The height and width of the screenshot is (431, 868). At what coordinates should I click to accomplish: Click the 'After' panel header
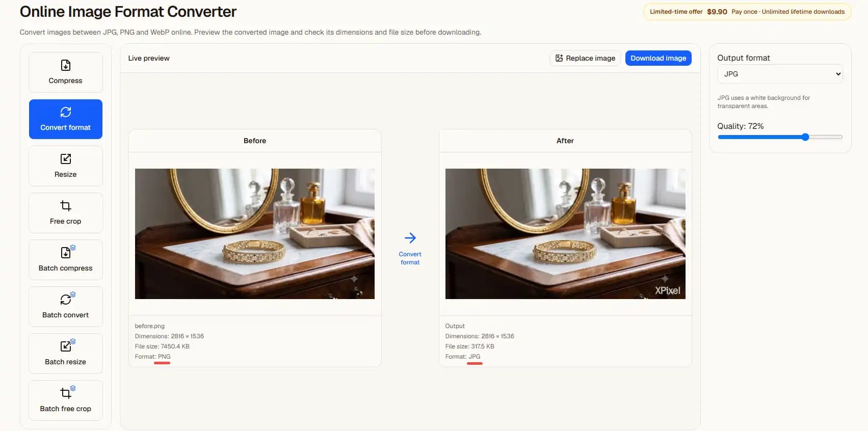click(565, 141)
